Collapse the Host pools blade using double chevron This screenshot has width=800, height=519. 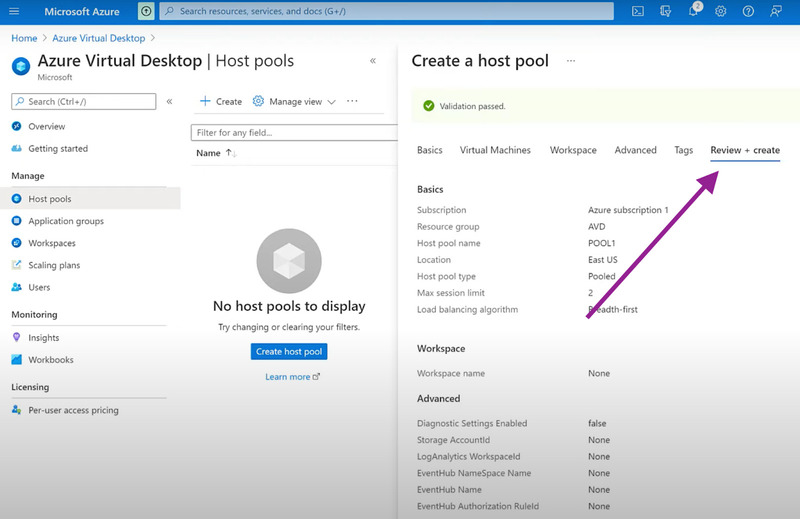373,61
